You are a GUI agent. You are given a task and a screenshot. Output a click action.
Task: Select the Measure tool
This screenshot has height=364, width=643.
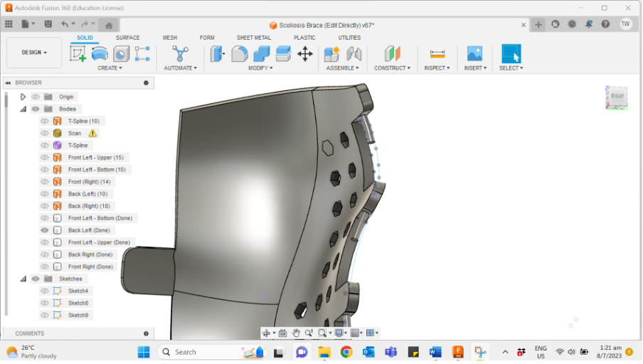(x=437, y=54)
